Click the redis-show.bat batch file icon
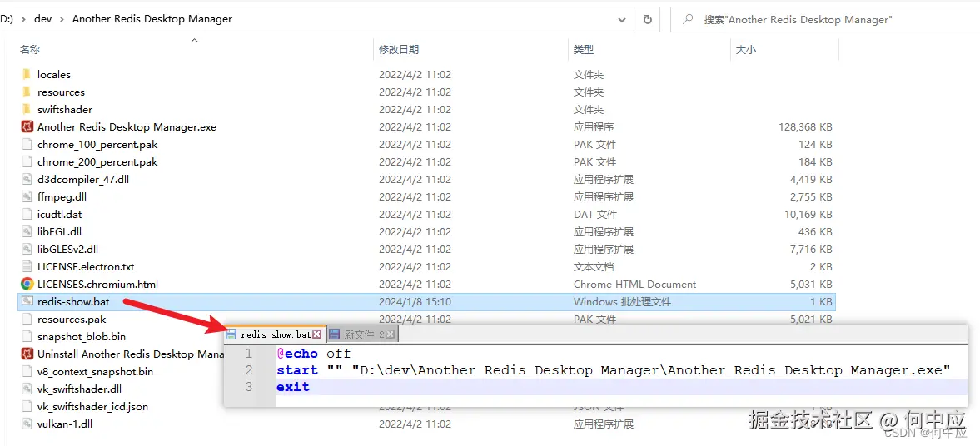980x446 pixels. point(27,302)
